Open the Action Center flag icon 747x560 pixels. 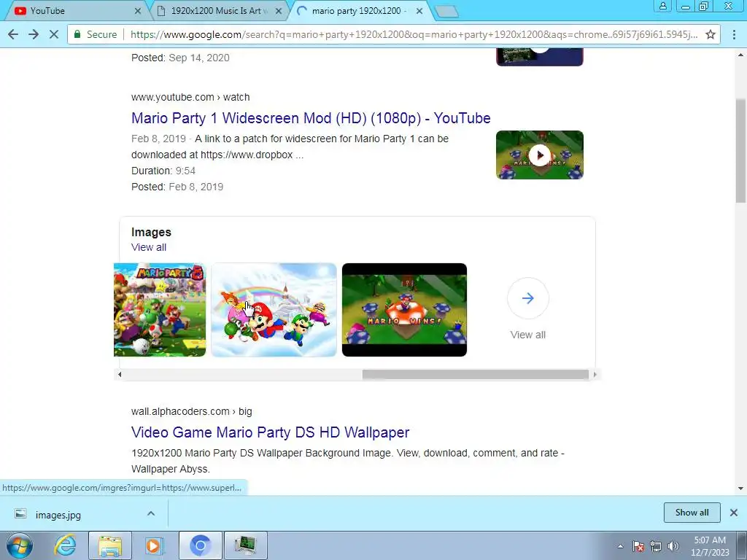(x=638, y=546)
